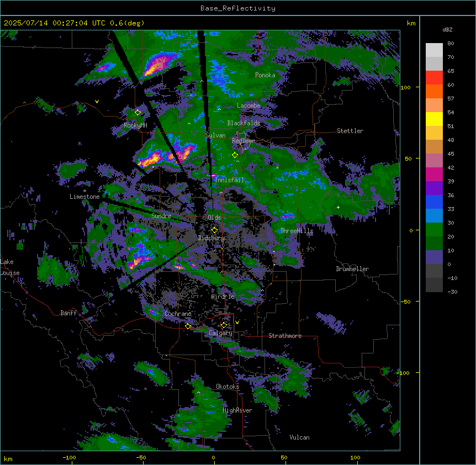Click the Lake Louise label at left edge
The image size is (476, 465).
10,267
